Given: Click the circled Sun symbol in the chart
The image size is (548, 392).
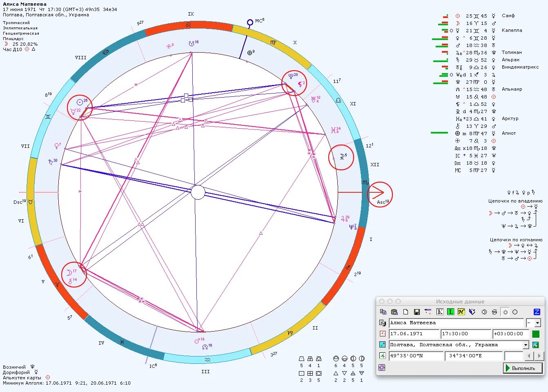Looking at the screenshot, I should (x=80, y=102).
